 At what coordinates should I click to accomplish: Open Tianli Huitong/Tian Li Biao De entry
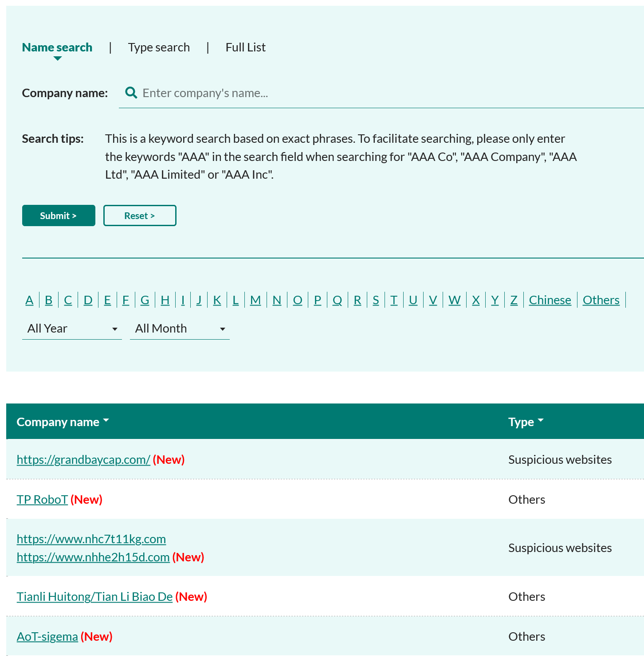point(94,597)
